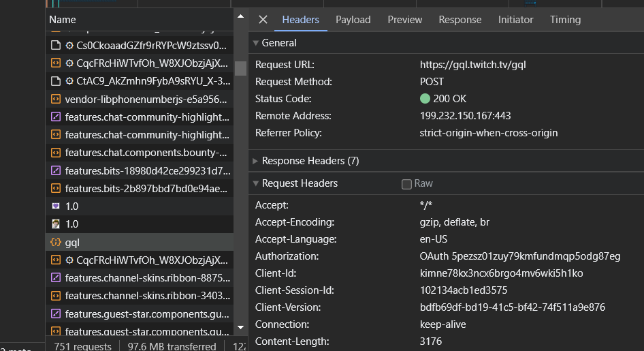644x351 pixels.
Task: Switch to the Payload tab
Action: (353, 20)
